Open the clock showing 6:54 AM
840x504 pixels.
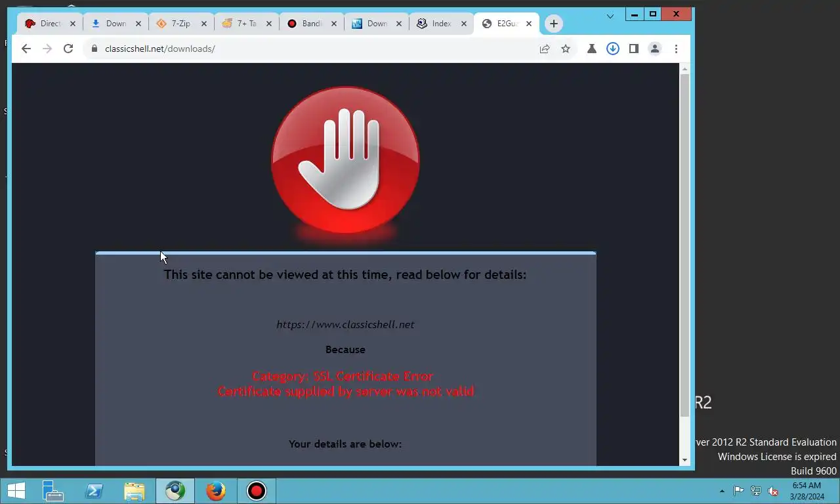[806, 491]
